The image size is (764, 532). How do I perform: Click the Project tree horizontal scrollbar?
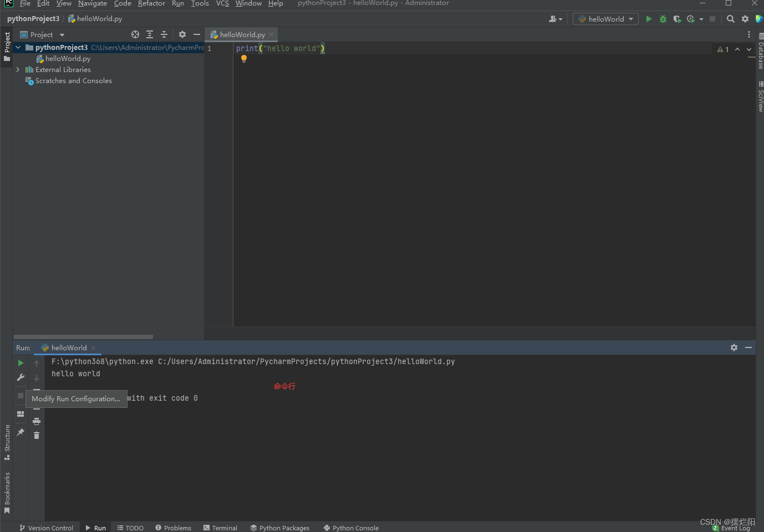83,336
